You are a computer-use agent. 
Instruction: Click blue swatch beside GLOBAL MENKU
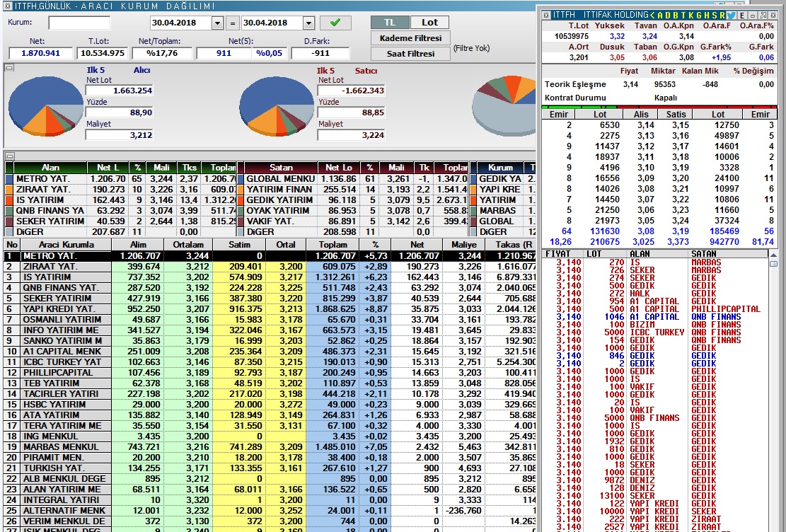point(240,178)
